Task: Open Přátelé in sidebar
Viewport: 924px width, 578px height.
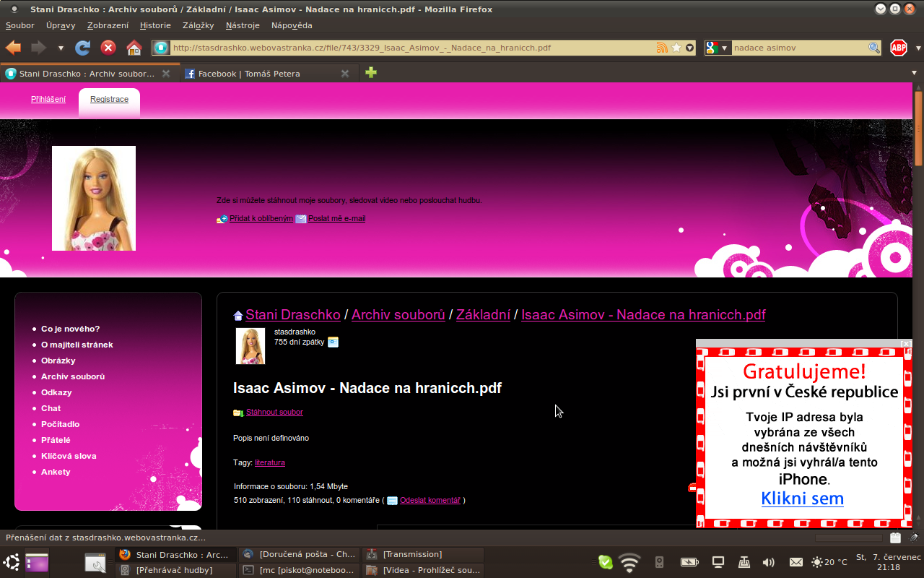Action: pyautogui.click(x=56, y=440)
